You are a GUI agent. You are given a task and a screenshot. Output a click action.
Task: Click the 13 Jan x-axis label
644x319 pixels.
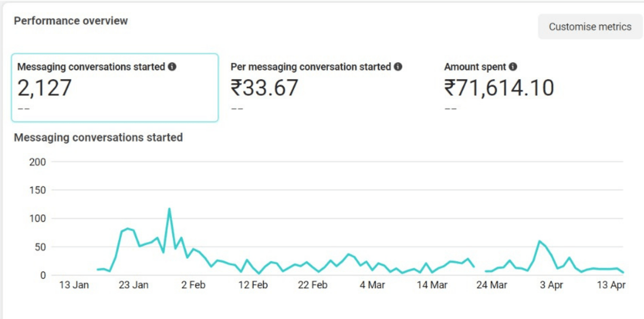(x=74, y=285)
